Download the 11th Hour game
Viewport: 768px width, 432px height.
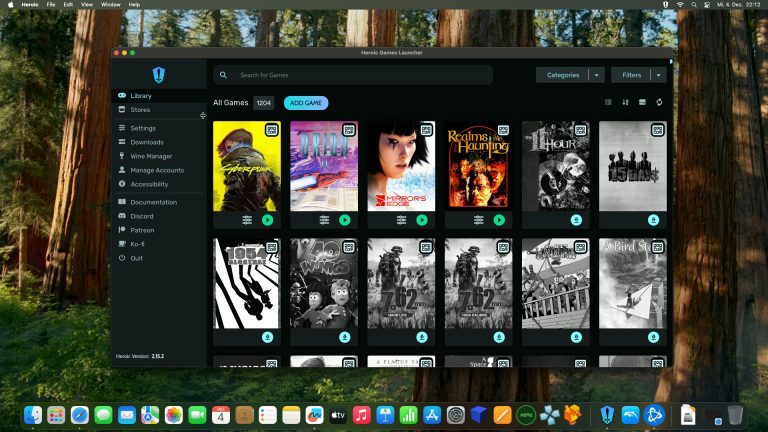tap(576, 220)
